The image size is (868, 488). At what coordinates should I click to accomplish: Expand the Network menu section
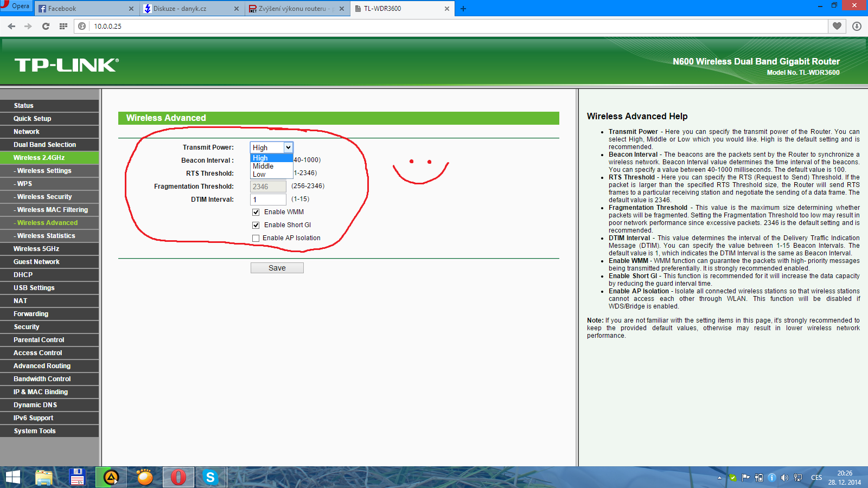[49, 132]
